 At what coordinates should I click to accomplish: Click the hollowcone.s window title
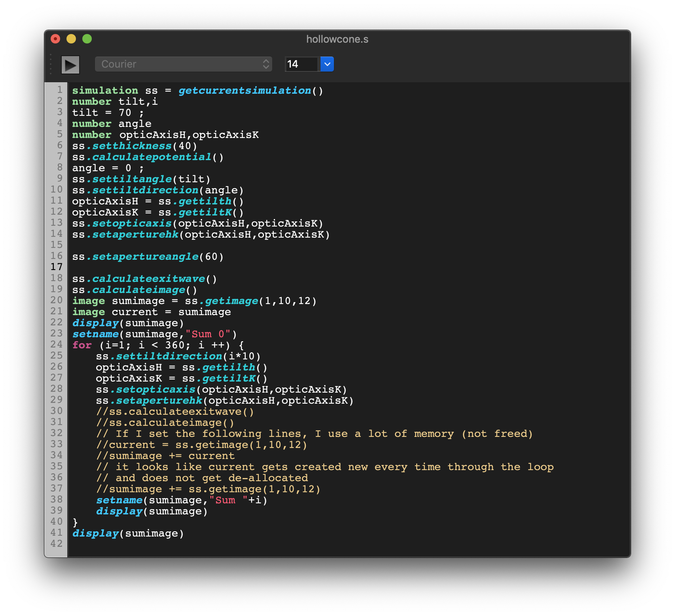click(x=337, y=39)
